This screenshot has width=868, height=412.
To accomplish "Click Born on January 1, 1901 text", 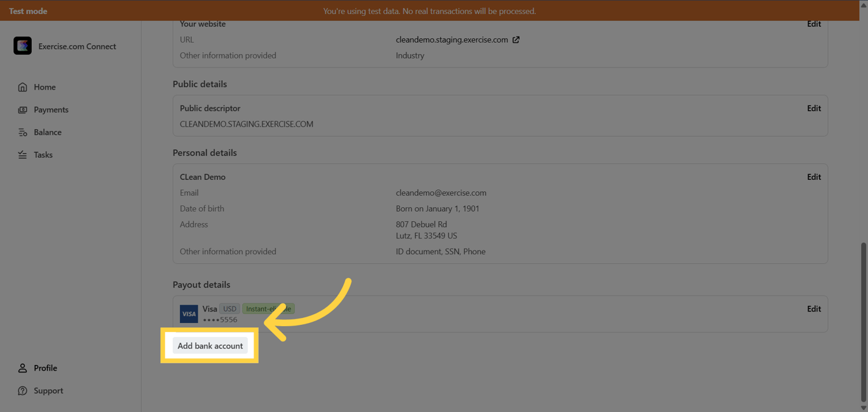I will [x=437, y=209].
